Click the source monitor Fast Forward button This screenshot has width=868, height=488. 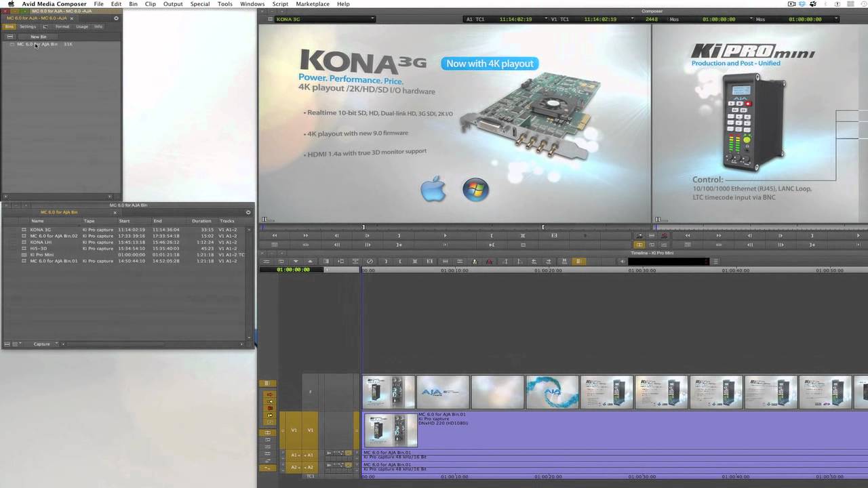(305, 235)
